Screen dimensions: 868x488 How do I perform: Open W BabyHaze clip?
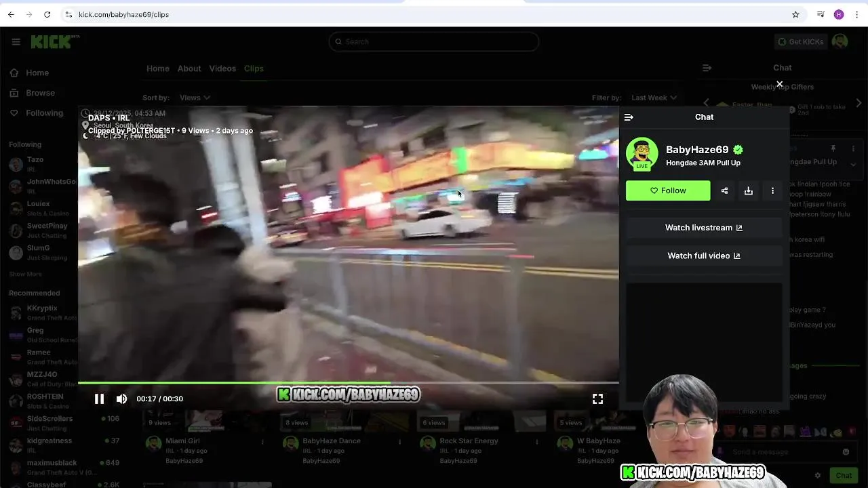click(598, 441)
